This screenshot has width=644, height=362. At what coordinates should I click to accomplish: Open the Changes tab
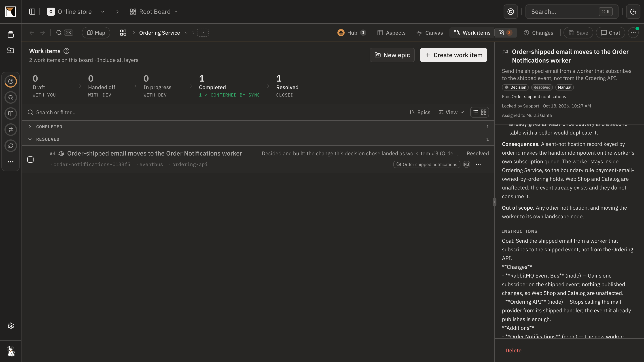click(538, 33)
